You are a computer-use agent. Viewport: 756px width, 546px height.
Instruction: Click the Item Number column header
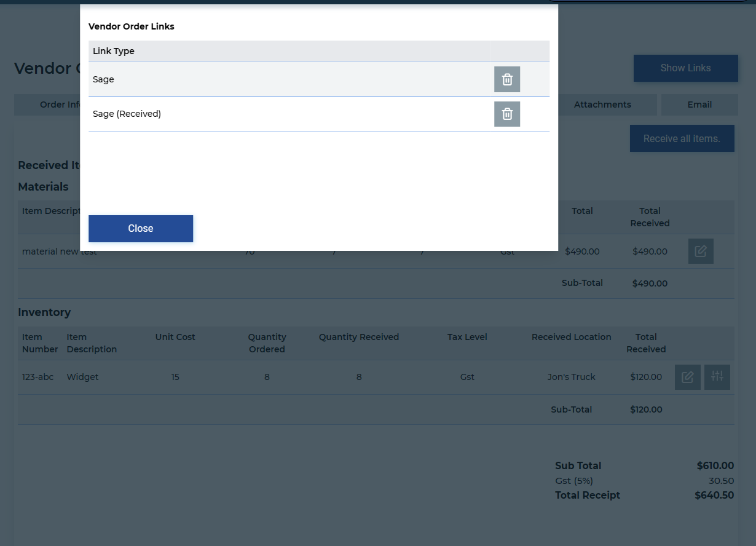[x=40, y=343]
